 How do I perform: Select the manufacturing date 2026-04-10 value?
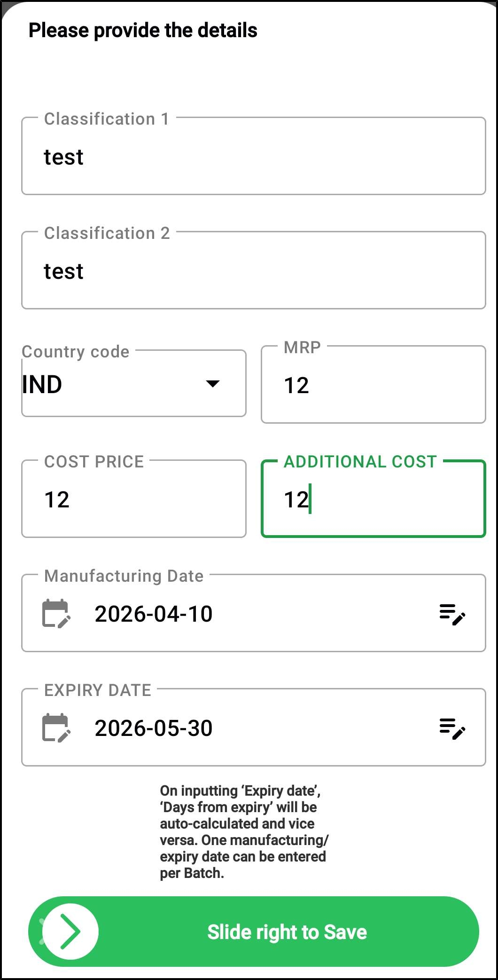[154, 614]
